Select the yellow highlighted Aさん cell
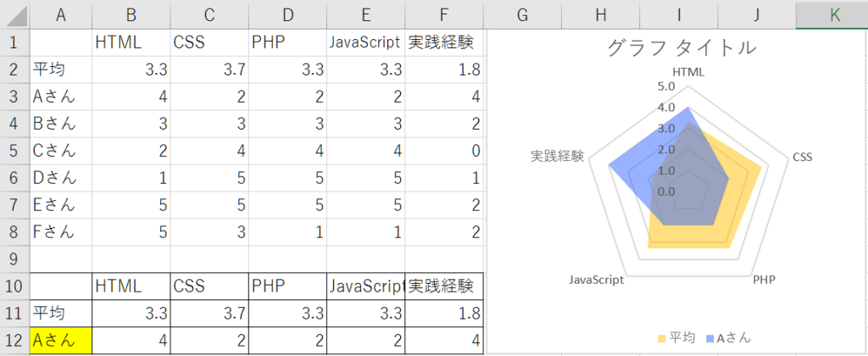868x356 pixels. click(x=61, y=341)
